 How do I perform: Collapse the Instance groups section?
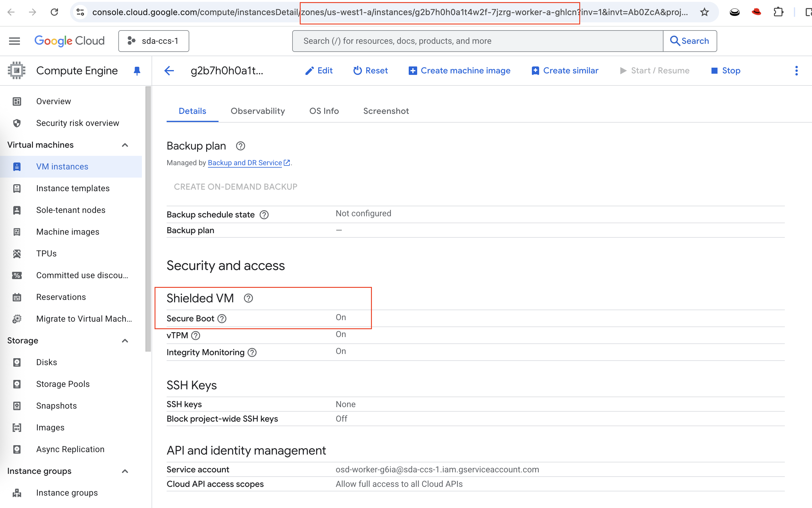point(125,471)
